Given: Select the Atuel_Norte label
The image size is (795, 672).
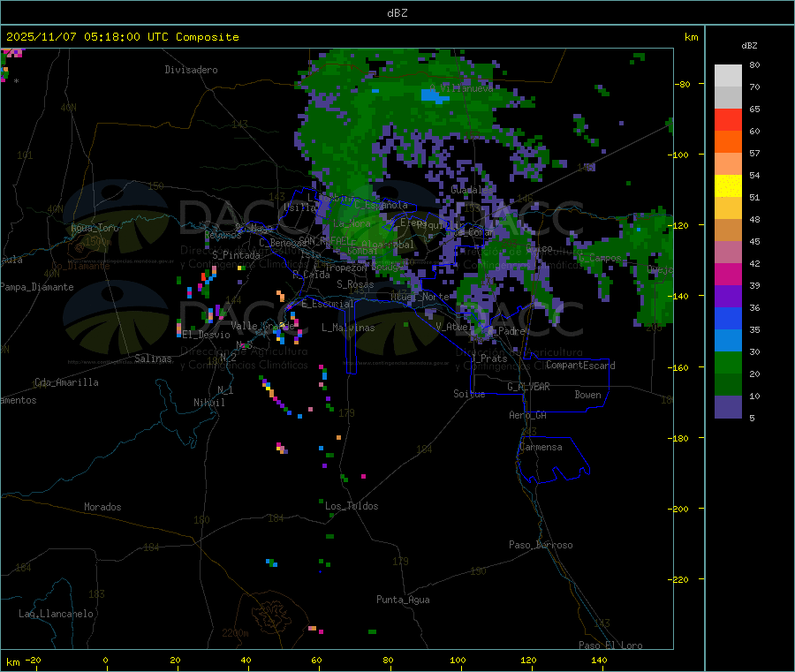Looking at the screenshot, I should pos(420,297).
